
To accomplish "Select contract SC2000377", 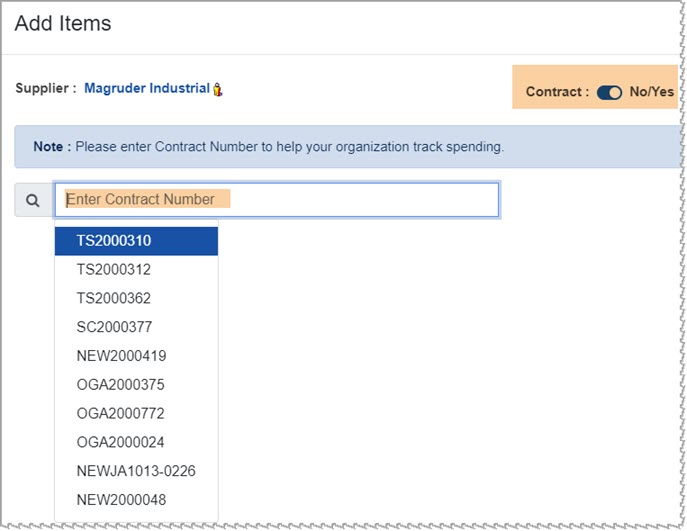I will (x=136, y=327).
